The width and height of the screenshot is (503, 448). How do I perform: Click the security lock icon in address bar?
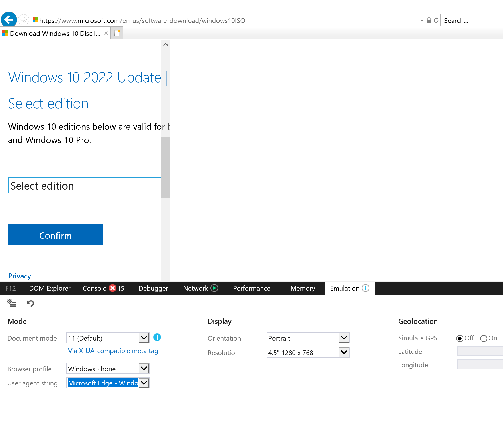[x=429, y=20]
